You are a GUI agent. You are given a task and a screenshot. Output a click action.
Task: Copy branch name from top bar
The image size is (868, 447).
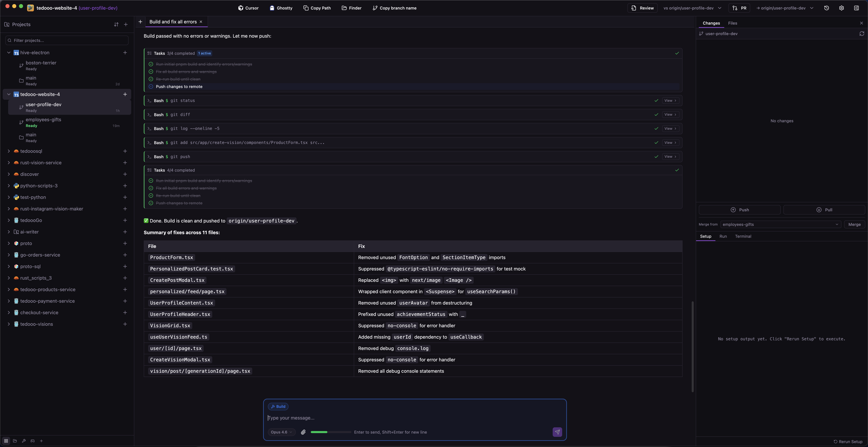click(x=394, y=8)
